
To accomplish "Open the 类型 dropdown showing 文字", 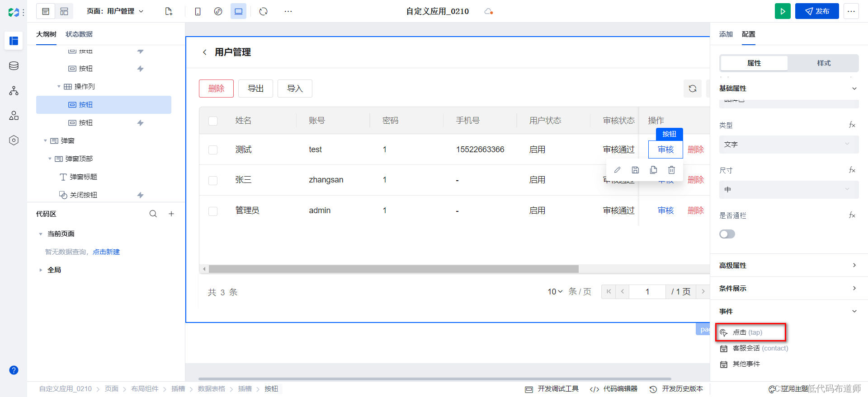I will coord(789,145).
